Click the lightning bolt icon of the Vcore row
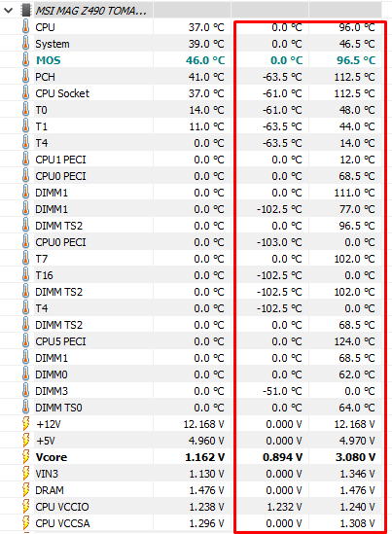 (26, 457)
